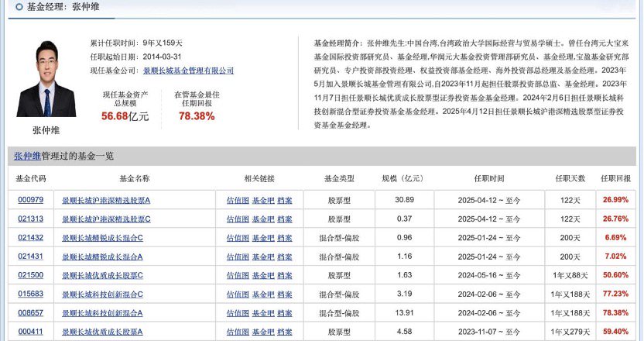
Task: Click the circle icon beside 基金经理 title
Action: pos(19,7)
